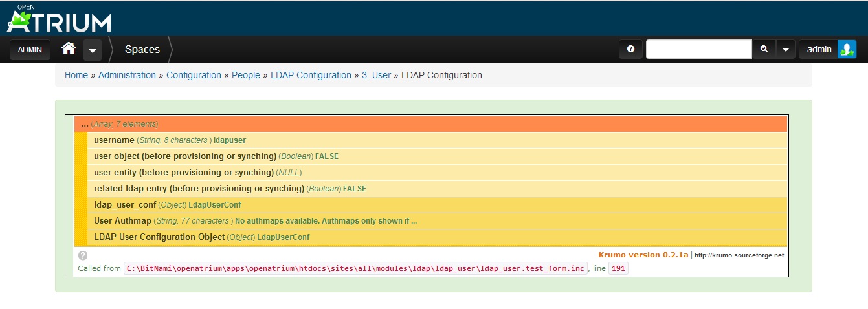Open the People breadcrumb link

(246, 75)
